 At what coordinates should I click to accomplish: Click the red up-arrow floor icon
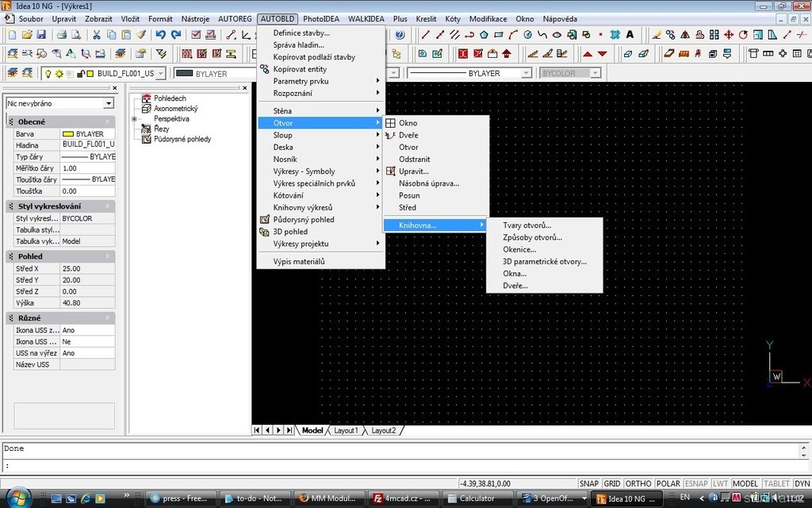pyautogui.click(x=588, y=54)
